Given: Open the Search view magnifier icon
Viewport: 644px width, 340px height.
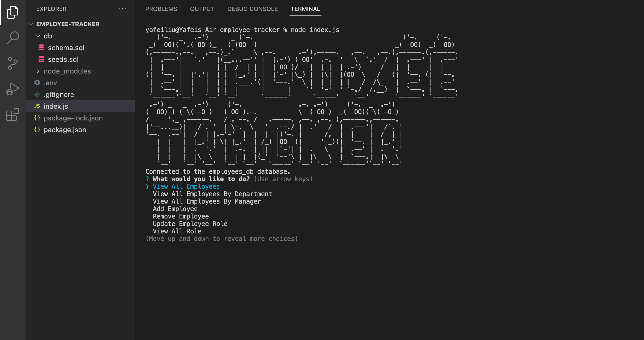Looking at the screenshot, I should click(x=13, y=38).
